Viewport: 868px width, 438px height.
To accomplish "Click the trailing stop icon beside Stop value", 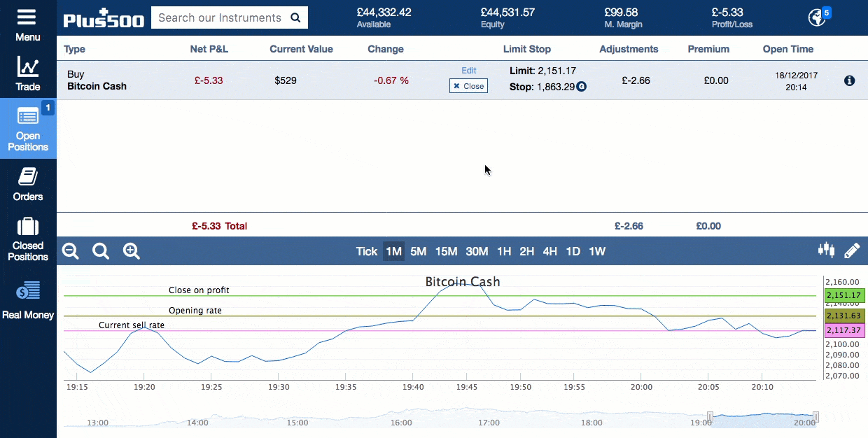I will coord(581,87).
